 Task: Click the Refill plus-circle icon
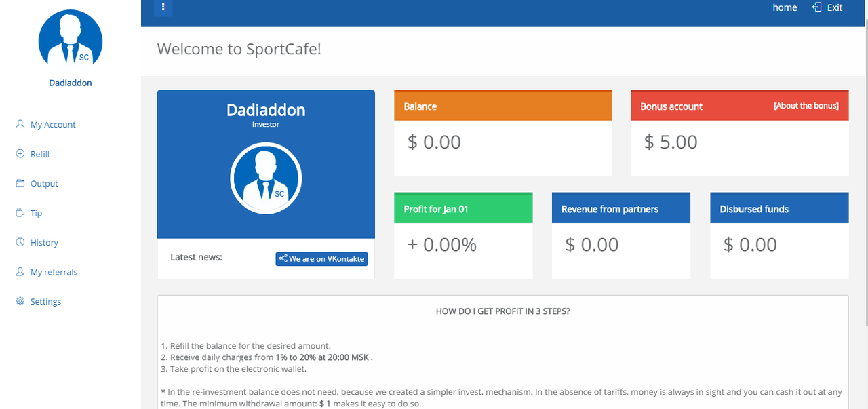(20, 154)
